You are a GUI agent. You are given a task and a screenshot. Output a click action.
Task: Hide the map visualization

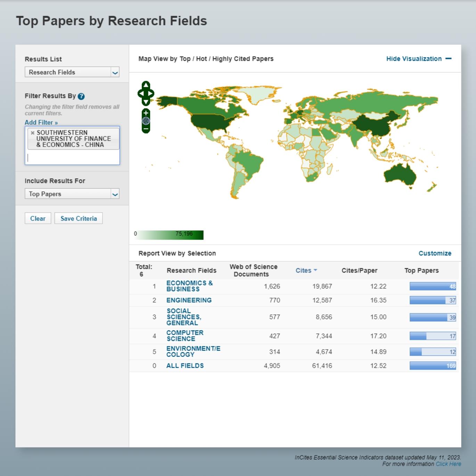point(418,59)
